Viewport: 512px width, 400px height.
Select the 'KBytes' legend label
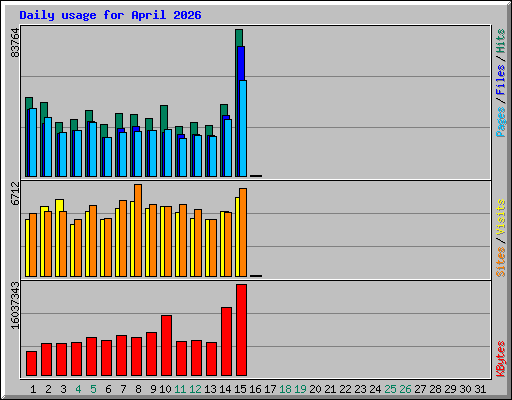tap(501, 359)
